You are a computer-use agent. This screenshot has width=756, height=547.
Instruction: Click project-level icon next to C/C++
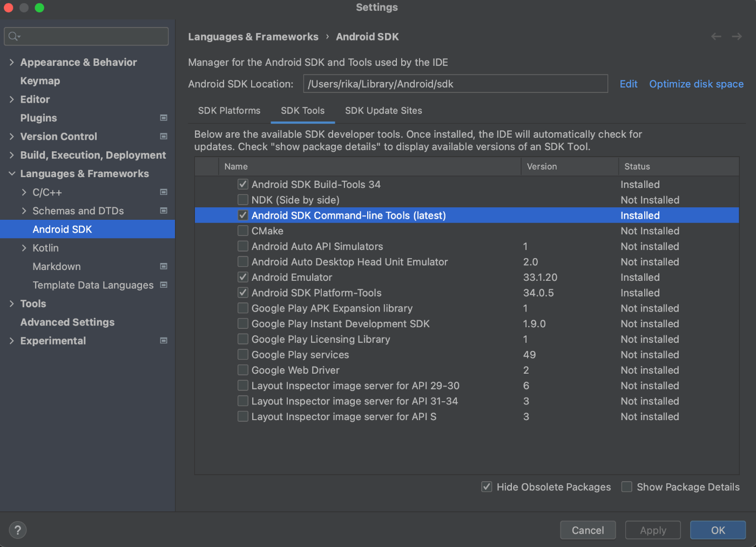pyautogui.click(x=164, y=192)
